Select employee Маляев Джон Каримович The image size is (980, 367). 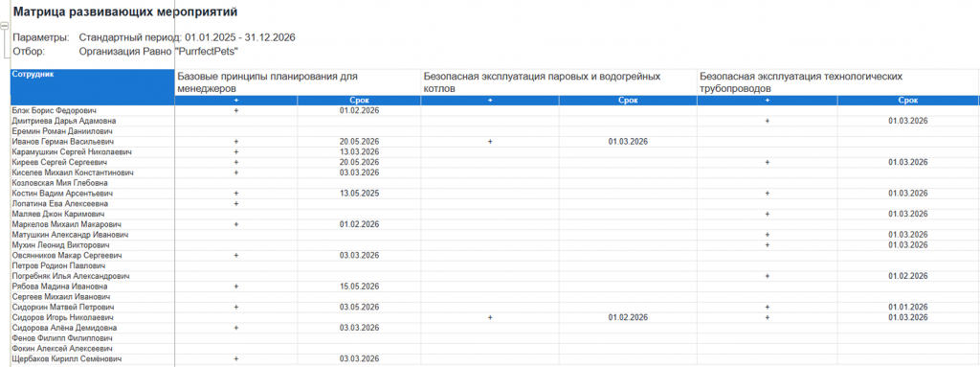(58, 215)
